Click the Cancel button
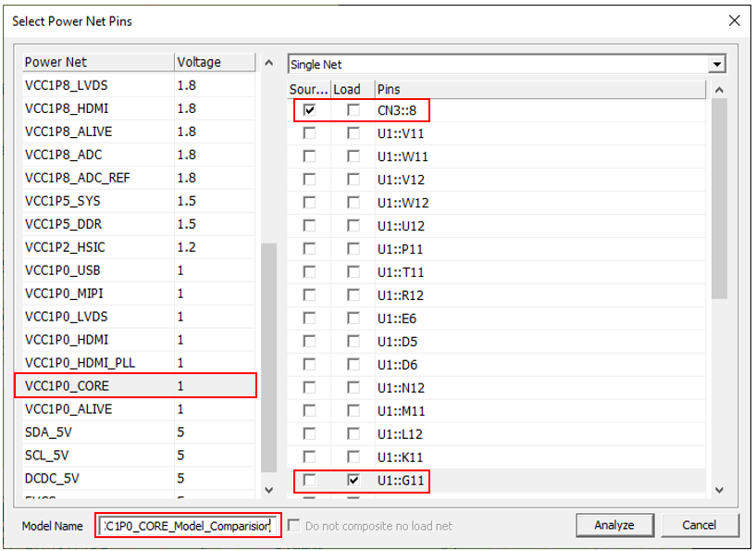This screenshot has height=551, width=756. (699, 525)
